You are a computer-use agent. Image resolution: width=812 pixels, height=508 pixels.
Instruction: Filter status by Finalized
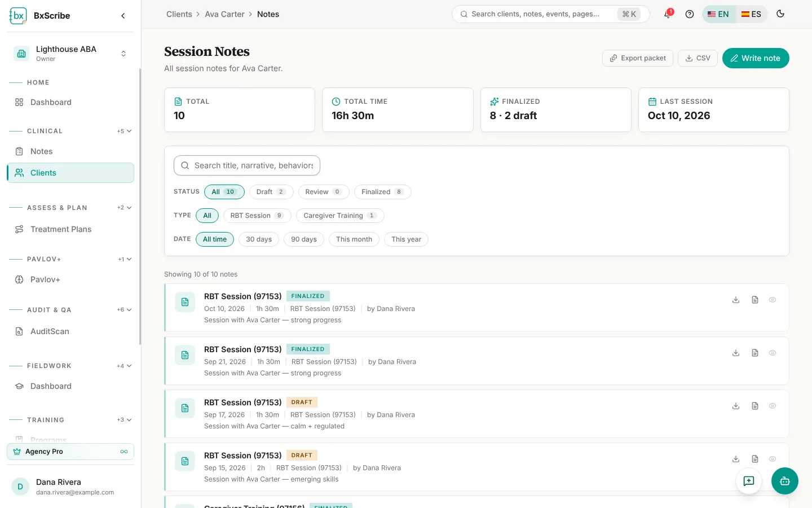coord(383,192)
